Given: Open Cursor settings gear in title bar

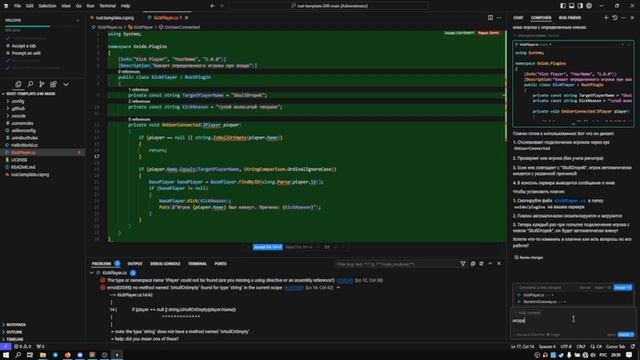Looking at the screenshot, I should click(x=589, y=6).
